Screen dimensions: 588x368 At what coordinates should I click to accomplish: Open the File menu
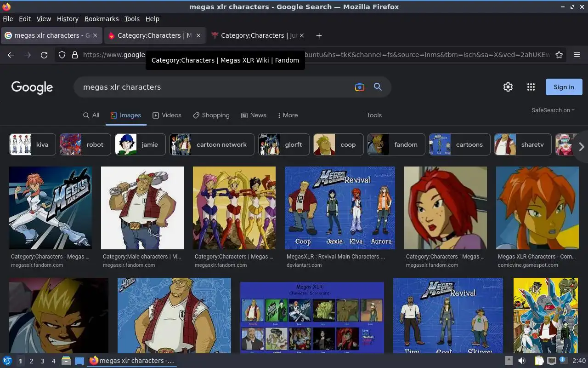click(8, 19)
